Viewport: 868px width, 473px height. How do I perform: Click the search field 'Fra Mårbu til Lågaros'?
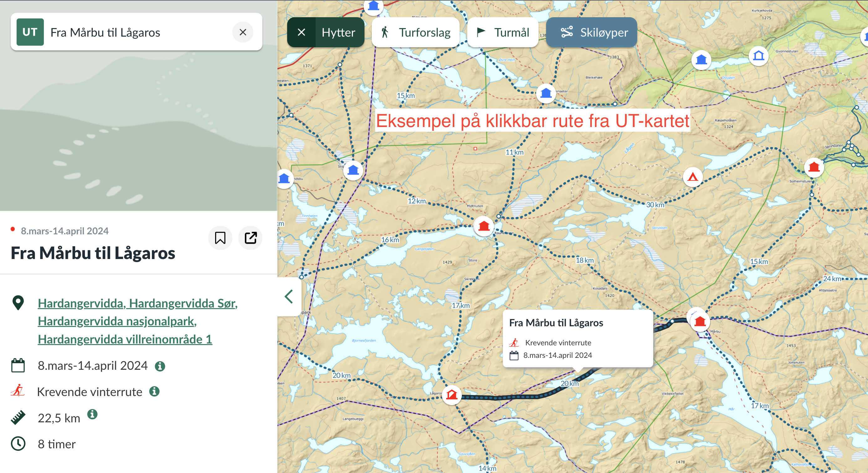pos(136,32)
